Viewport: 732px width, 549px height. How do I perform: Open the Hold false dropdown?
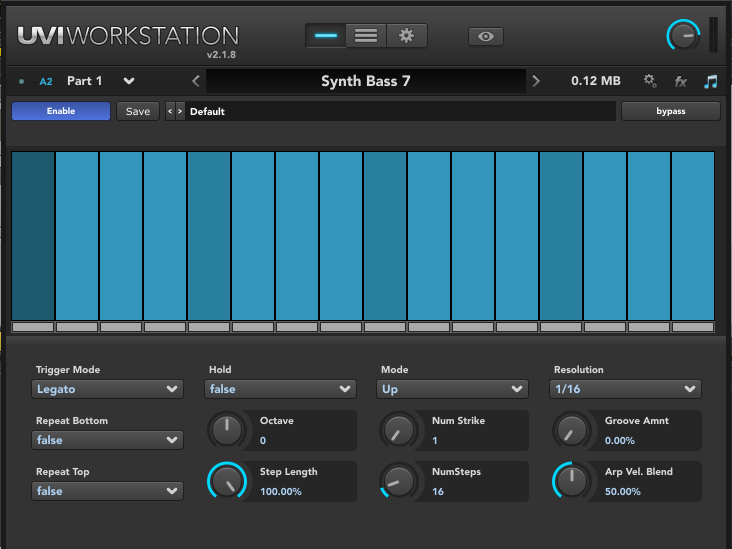pyautogui.click(x=280, y=389)
